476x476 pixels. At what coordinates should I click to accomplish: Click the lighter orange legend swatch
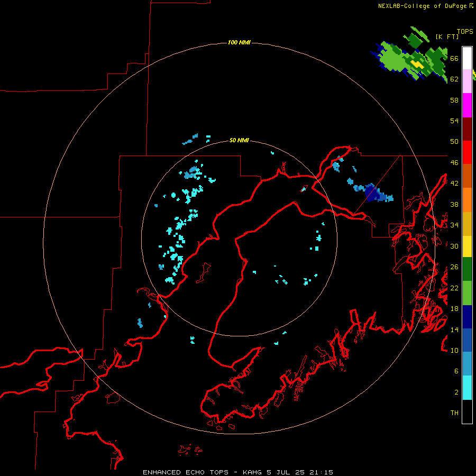click(x=467, y=200)
